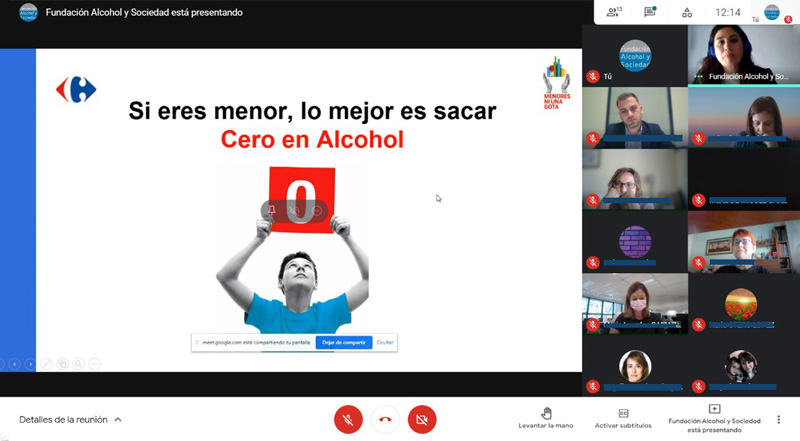Image resolution: width=800 pixels, height=441 pixels.
Task: Open the meeting chat icon
Action: [650, 12]
